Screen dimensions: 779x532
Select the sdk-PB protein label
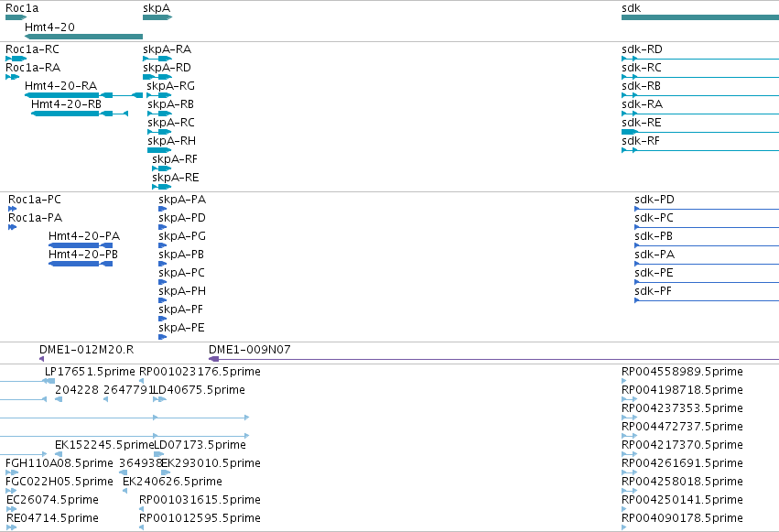654,236
